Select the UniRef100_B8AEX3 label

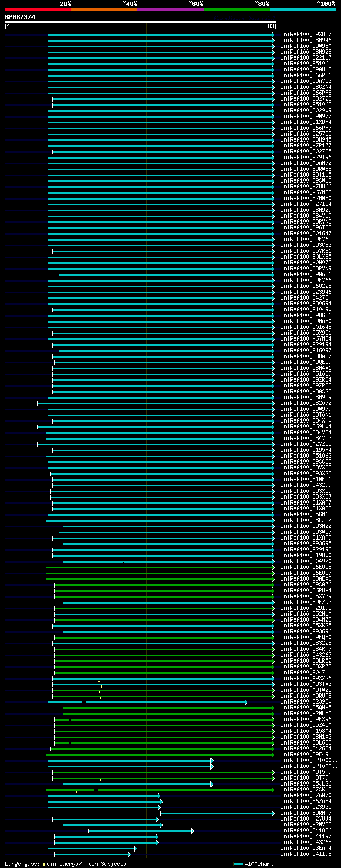tap(306, 578)
